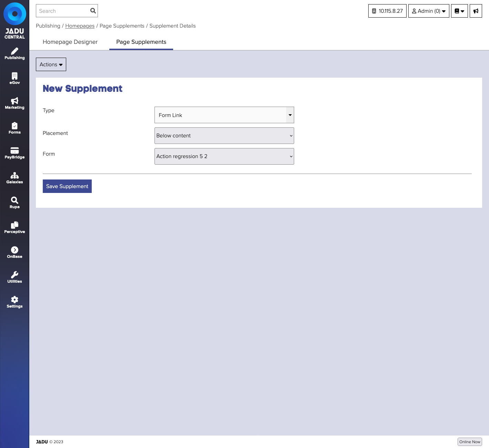Switch to the Homepage Designer tab
Viewport: 489px width, 448px height.
coord(70,42)
